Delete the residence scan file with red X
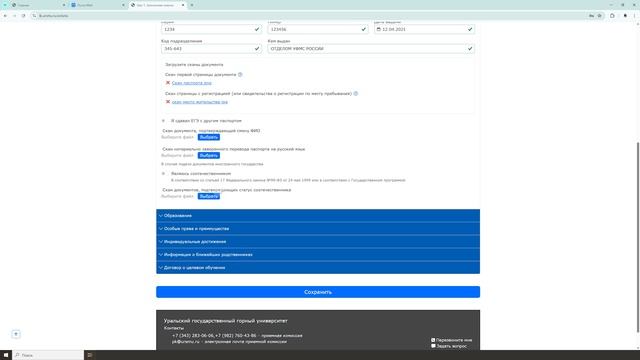 pyautogui.click(x=168, y=102)
